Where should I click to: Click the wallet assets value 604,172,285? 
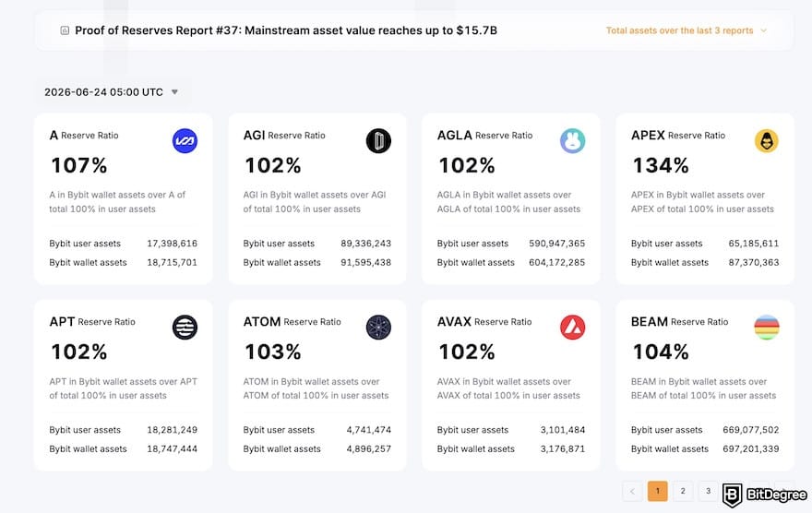[x=556, y=262]
